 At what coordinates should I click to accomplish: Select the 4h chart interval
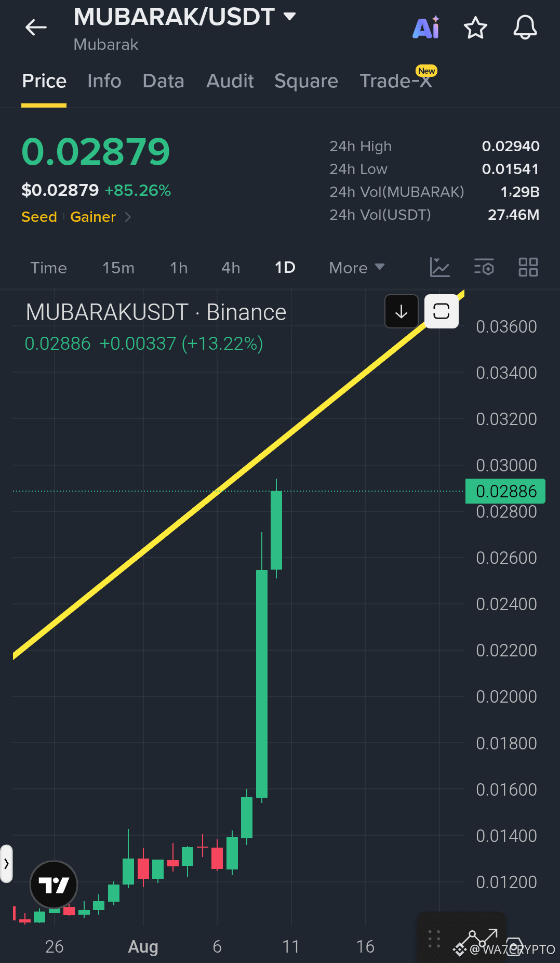[x=231, y=268]
